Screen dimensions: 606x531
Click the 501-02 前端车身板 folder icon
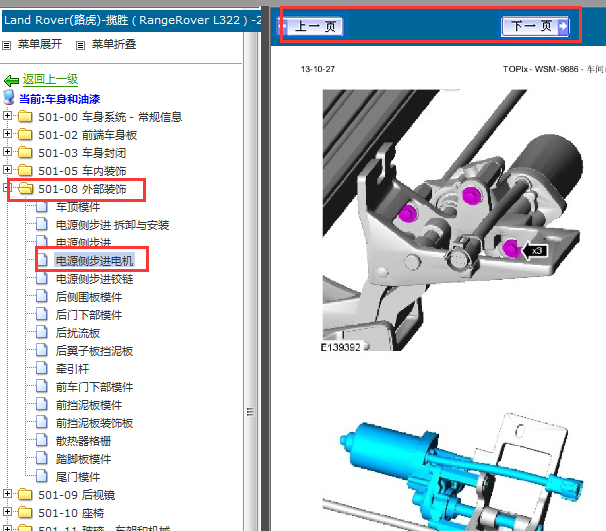tap(25, 134)
